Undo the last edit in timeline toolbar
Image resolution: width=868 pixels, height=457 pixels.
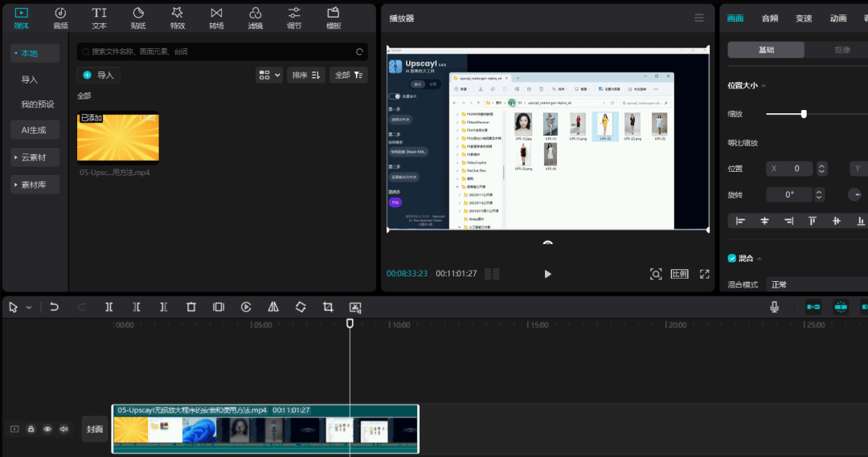[x=55, y=307]
